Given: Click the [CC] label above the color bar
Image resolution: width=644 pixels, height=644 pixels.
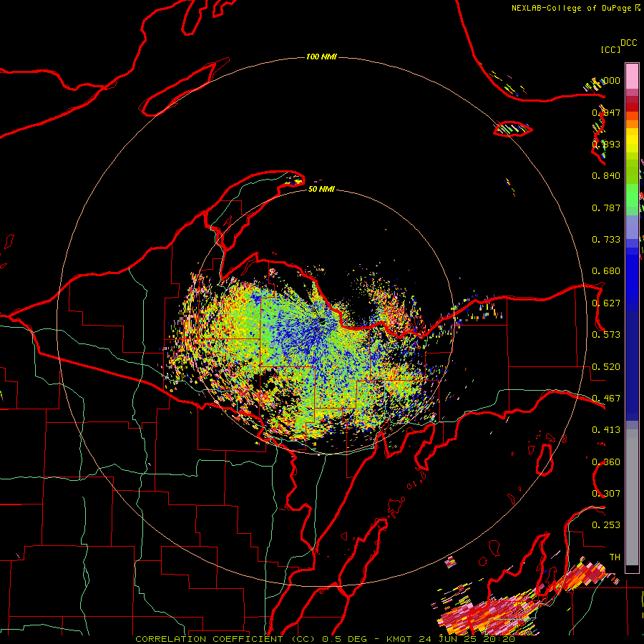Looking at the screenshot, I should (611, 49).
